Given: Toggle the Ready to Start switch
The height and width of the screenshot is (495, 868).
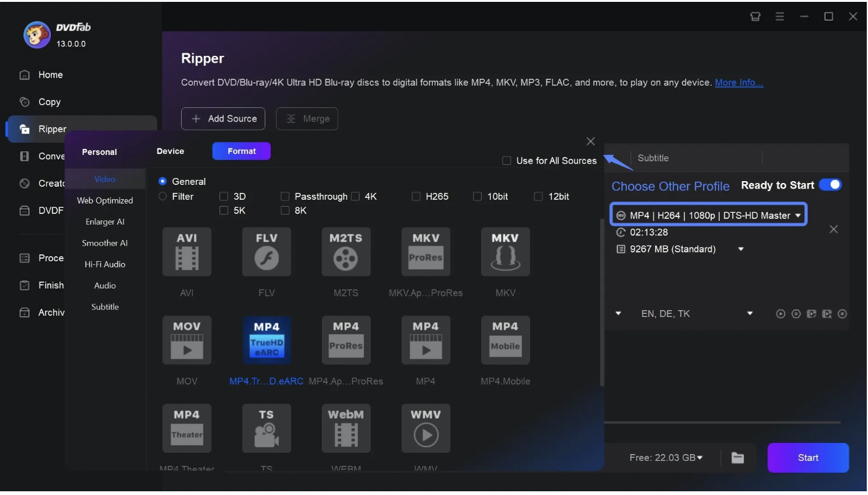Looking at the screenshot, I should 830,185.
